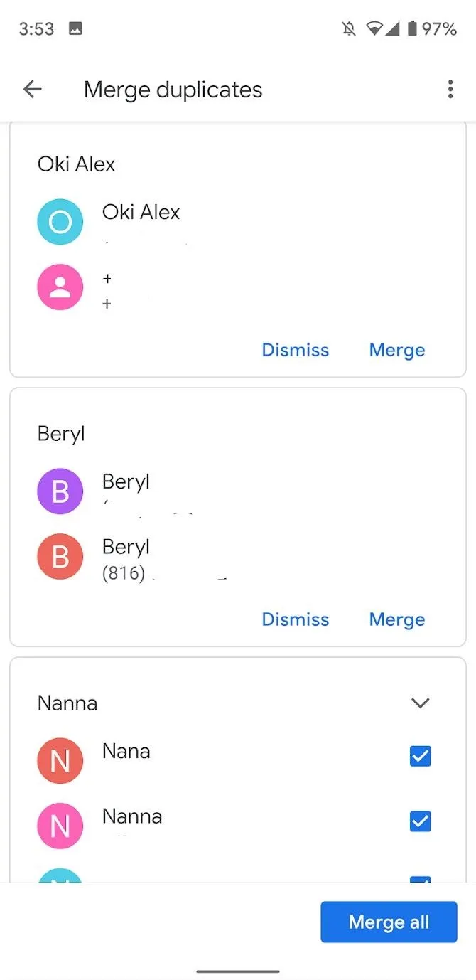Select the Beryl entry with (816) number
The image size is (476, 980).
[x=237, y=558]
